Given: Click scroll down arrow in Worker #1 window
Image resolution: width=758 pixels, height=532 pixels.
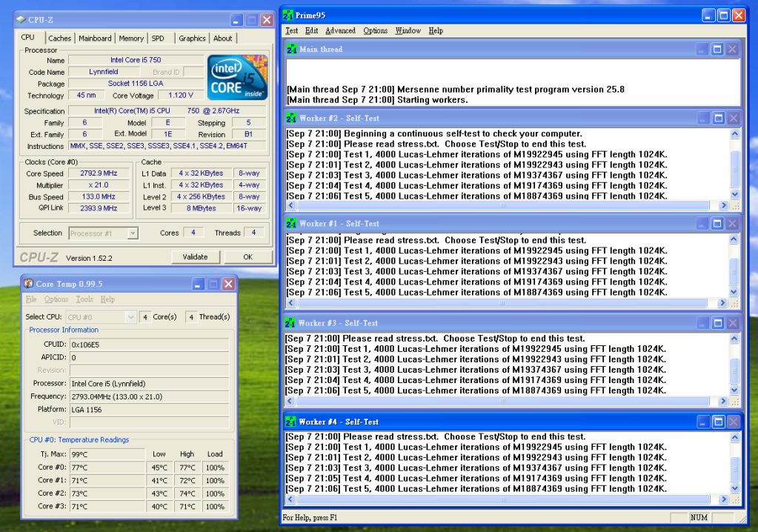Looking at the screenshot, I should pos(734,292).
